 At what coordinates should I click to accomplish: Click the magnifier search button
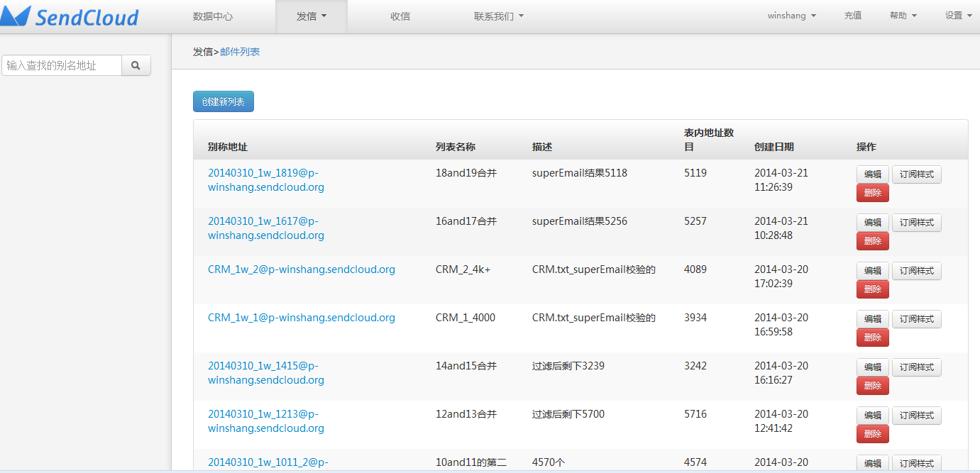136,65
